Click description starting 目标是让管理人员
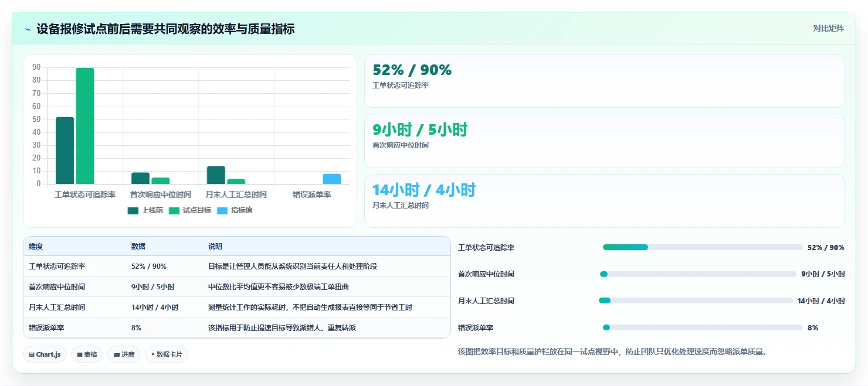 (293, 266)
